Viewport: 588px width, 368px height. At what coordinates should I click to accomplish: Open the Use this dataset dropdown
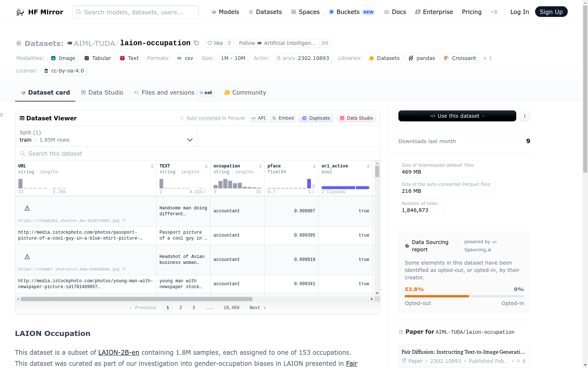point(457,116)
